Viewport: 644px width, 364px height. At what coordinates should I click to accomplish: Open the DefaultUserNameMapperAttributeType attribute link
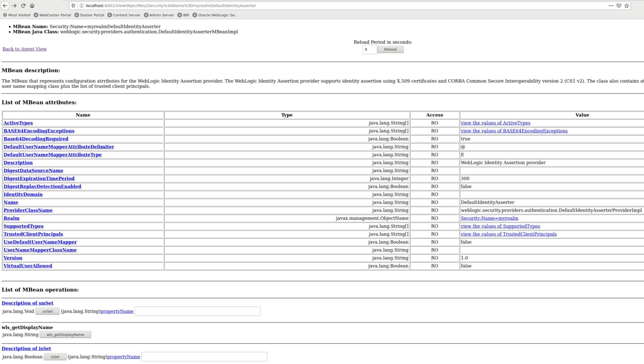53,155
